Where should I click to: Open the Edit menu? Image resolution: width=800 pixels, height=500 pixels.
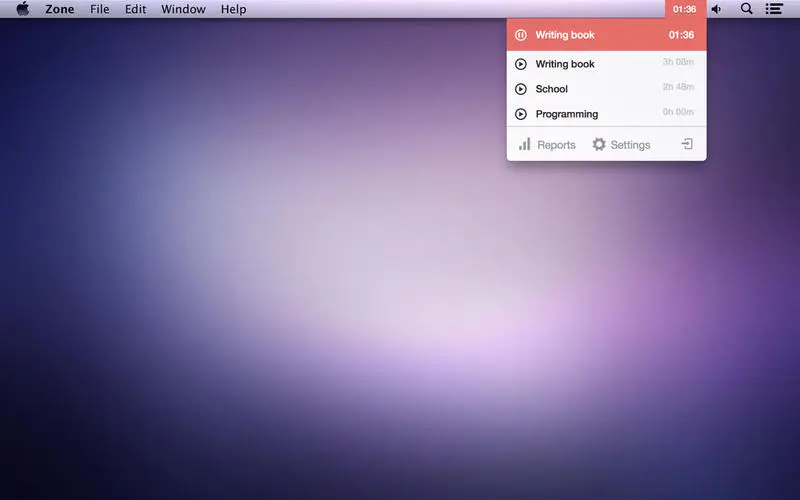pyautogui.click(x=136, y=9)
